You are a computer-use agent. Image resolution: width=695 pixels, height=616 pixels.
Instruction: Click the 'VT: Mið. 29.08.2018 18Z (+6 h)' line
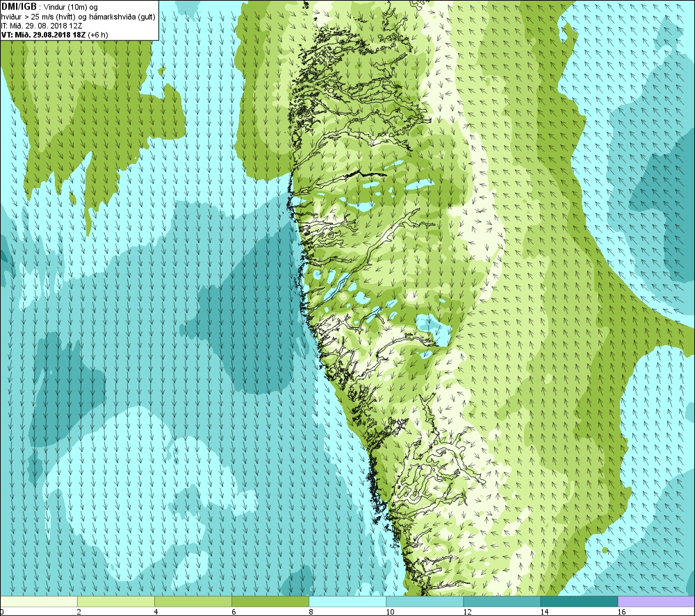tap(54, 35)
